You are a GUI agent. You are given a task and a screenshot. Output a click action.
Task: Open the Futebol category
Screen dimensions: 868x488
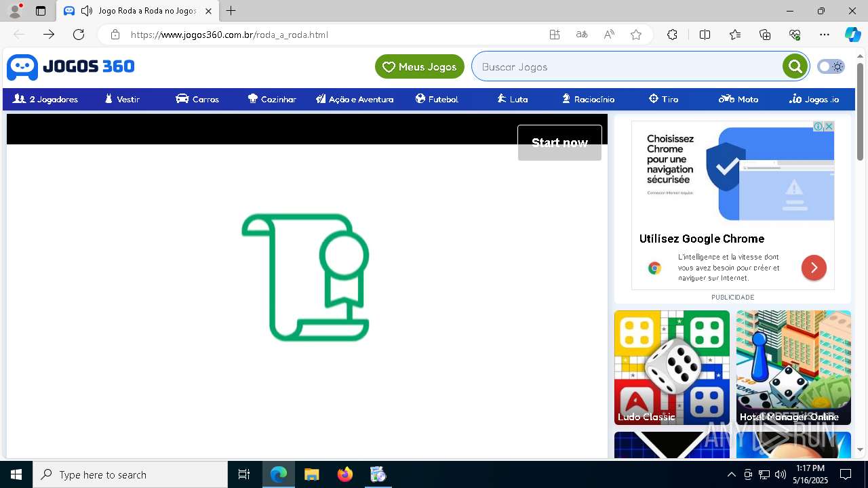(437, 99)
